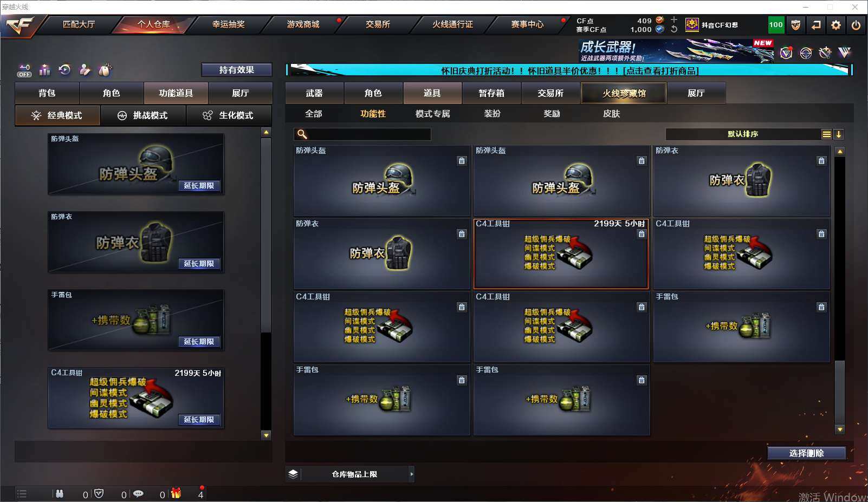This screenshot has height=502, width=868.
Task: Toggle the key OFF switch icon
Action: [x=24, y=70]
